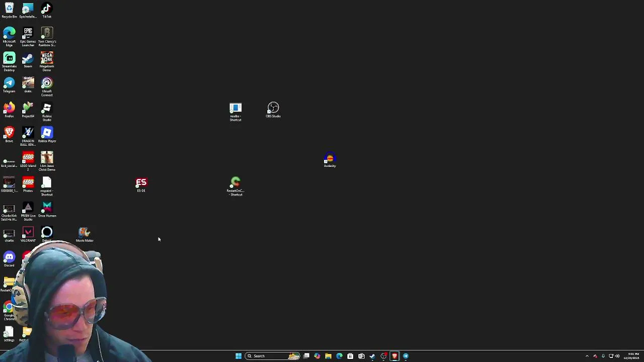Screen dimensions: 644x362
Task: Select the Once Human shortcut
Action: coord(47,210)
